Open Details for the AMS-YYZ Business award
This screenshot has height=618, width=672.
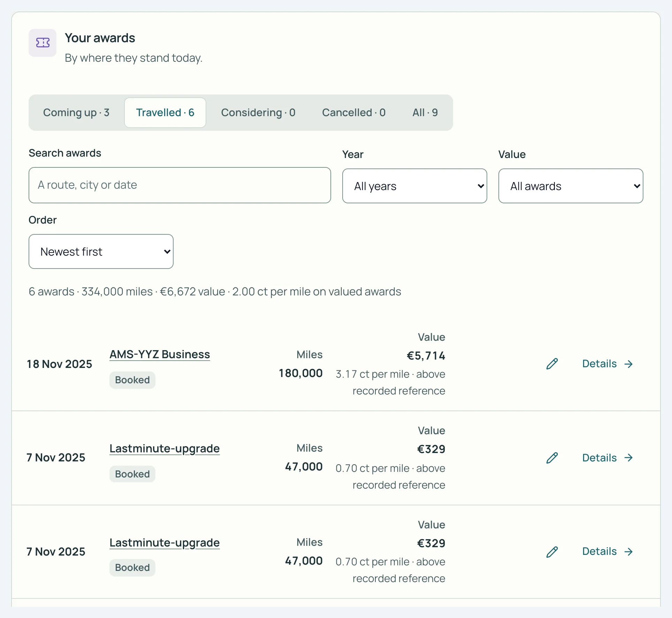coord(608,364)
